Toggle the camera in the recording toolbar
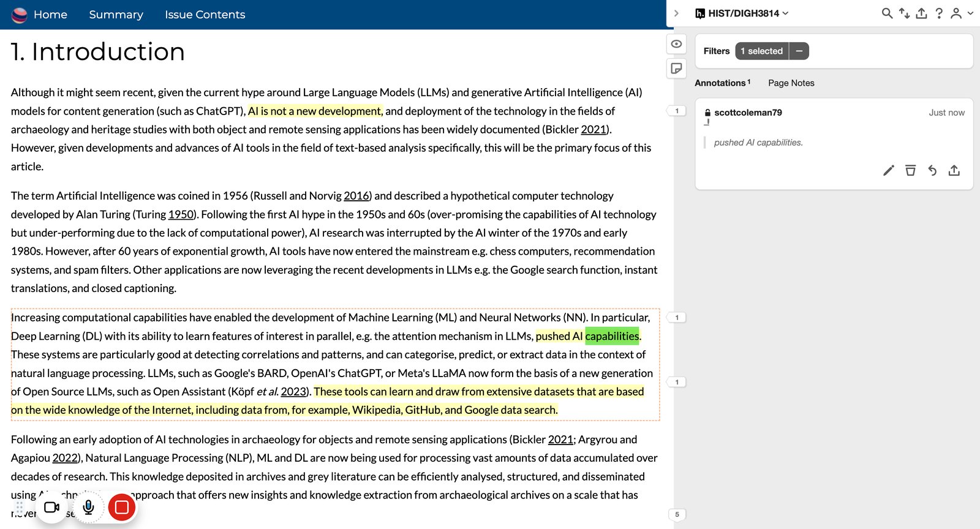The image size is (980, 529). (x=51, y=507)
